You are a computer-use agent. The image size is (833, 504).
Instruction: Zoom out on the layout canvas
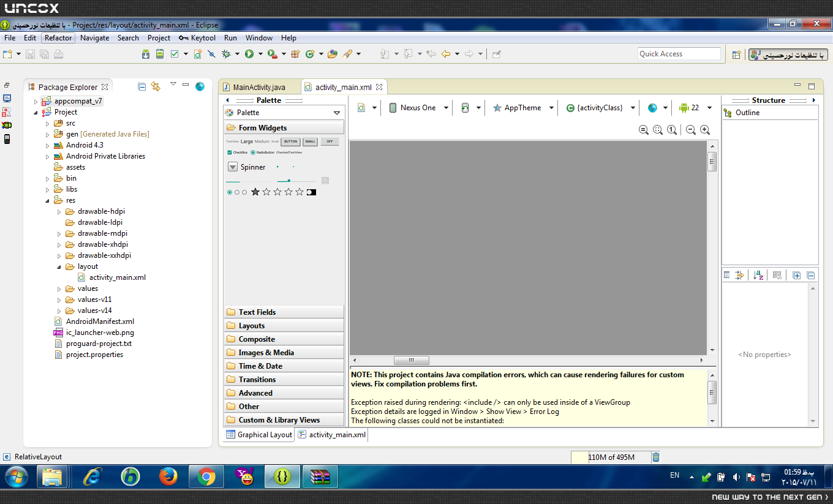click(691, 130)
